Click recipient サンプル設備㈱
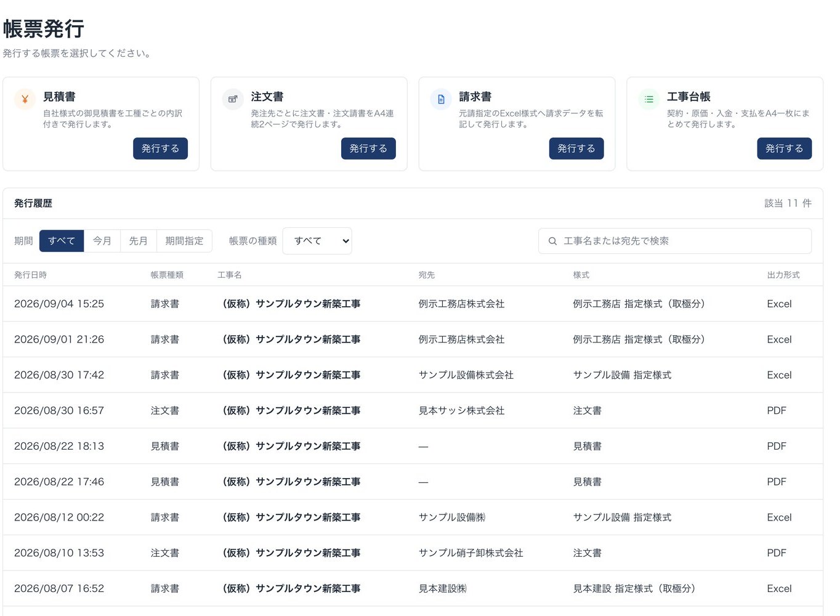Viewport: 840px width, 616px height. (x=452, y=517)
